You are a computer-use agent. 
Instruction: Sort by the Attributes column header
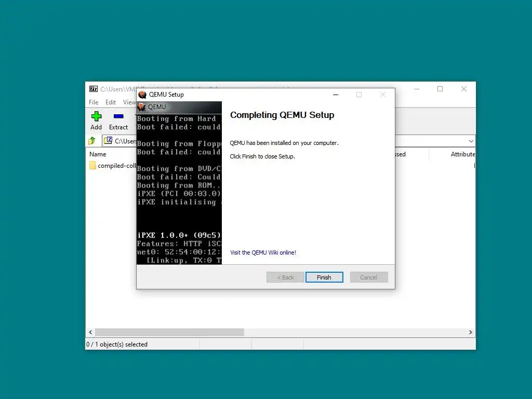point(463,154)
